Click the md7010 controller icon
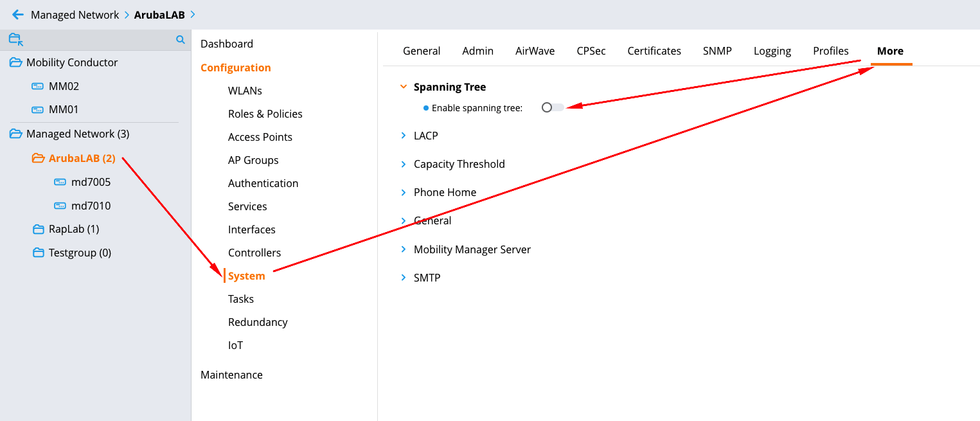 tap(60, 206)
